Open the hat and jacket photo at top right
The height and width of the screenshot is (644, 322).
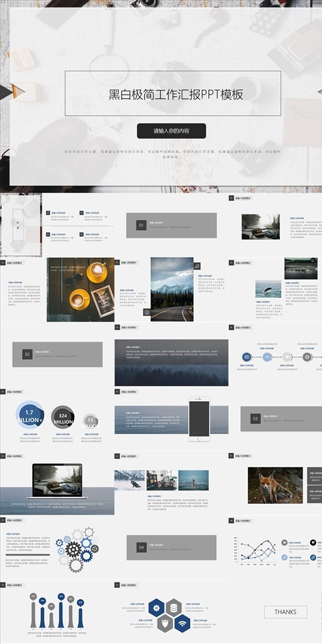click(x=260, y=226)
